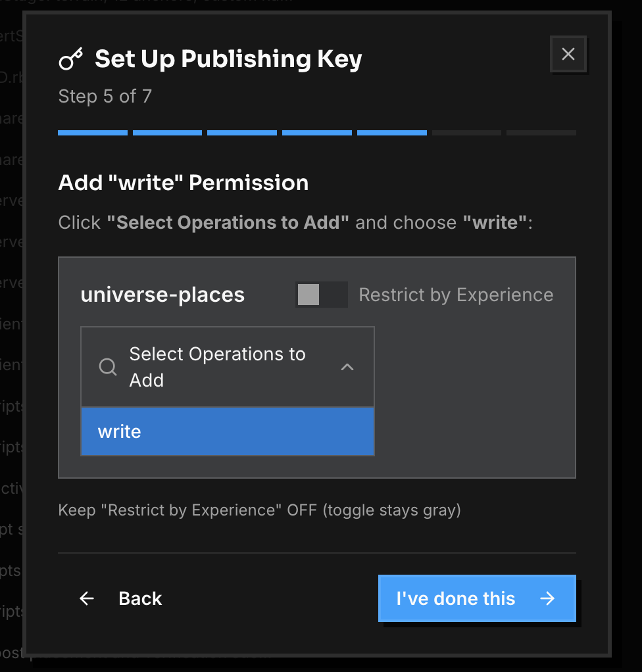This screenshot has width=642, height=672.
Task: Click the universe-places heading
Action: click(x=162, y=295)
